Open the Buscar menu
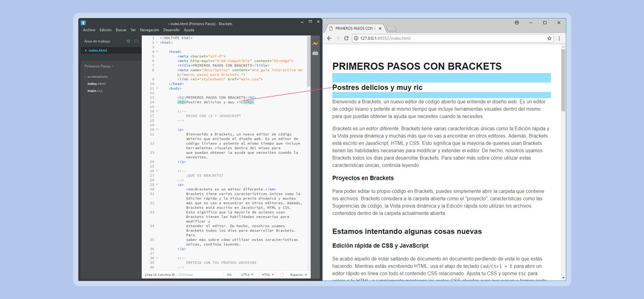The width and height of the screenshot is (644, 299). coord(121,30)
